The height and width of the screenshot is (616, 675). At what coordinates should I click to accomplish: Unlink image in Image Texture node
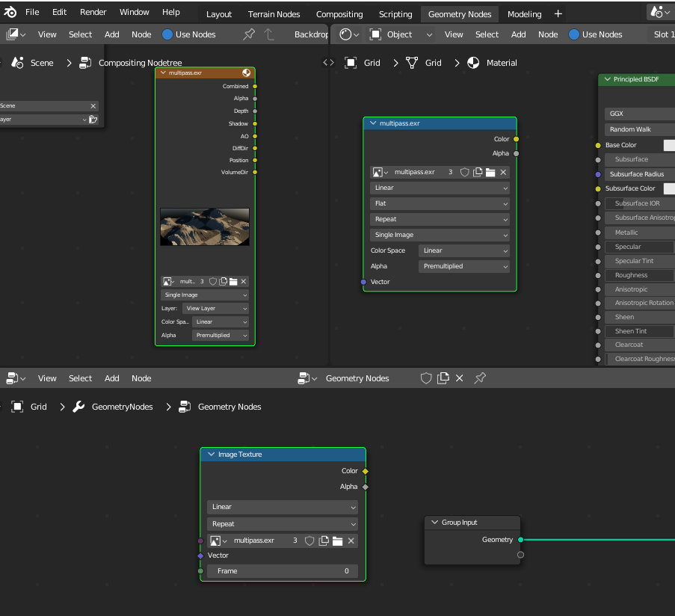tap(351, 541)
